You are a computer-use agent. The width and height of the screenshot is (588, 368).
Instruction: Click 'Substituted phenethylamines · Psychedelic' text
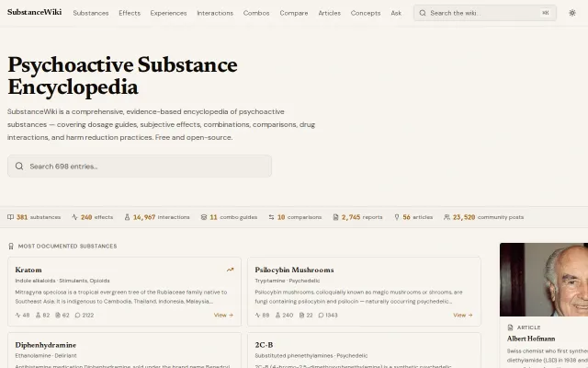pos(311,355)
